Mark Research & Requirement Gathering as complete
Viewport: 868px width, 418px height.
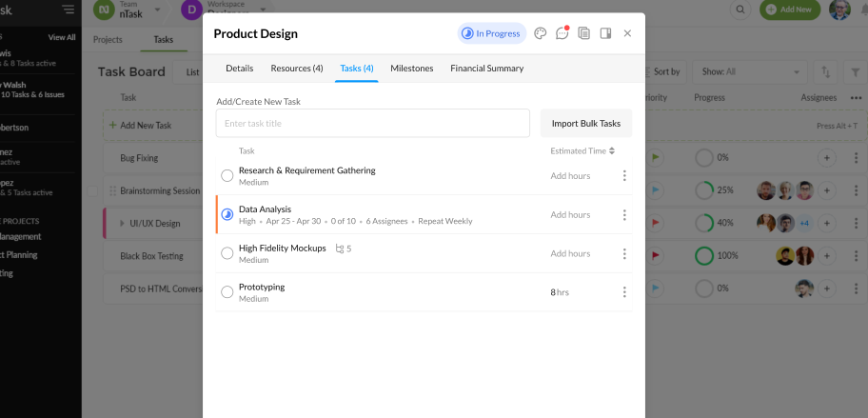click(x=227, y=175)
